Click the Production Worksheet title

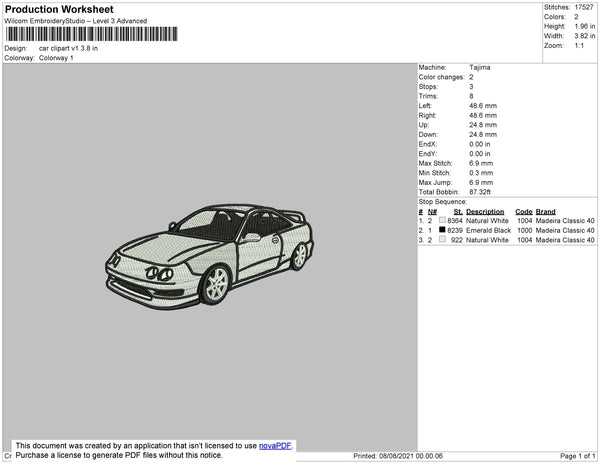[59, 10]
